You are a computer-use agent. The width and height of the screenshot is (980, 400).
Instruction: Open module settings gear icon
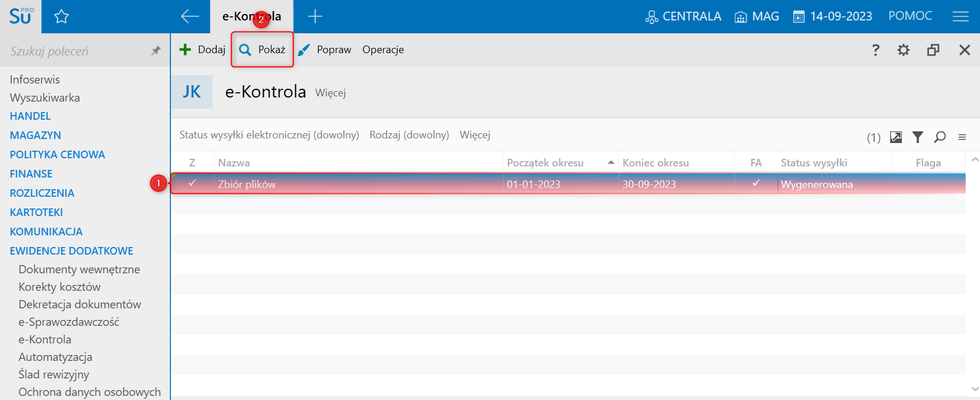tap(904, 50)
